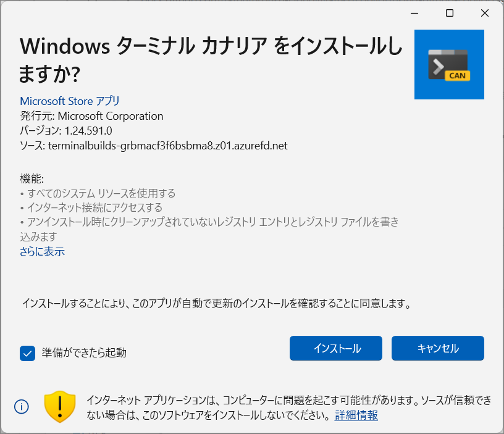Image resolution: width=504 pixels, height=434 pixels.
Task: Click the キャンセル button
Action: click(438, 348)
